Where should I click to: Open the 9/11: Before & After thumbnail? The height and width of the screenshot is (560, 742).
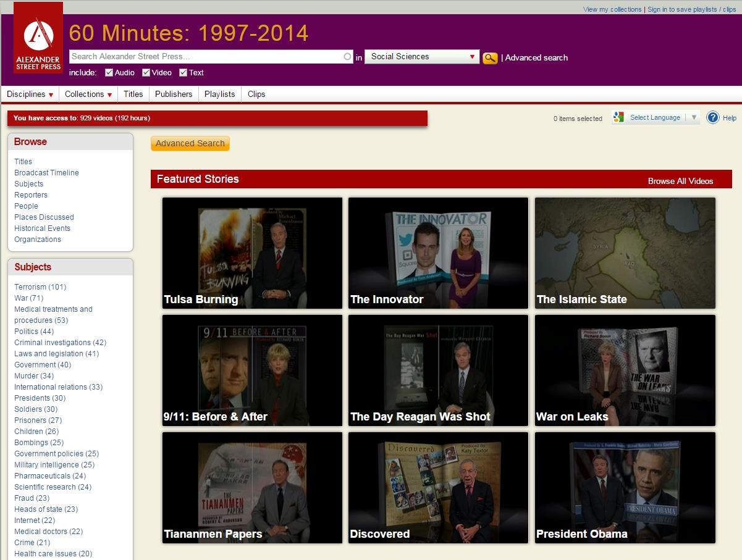point(252,370)
